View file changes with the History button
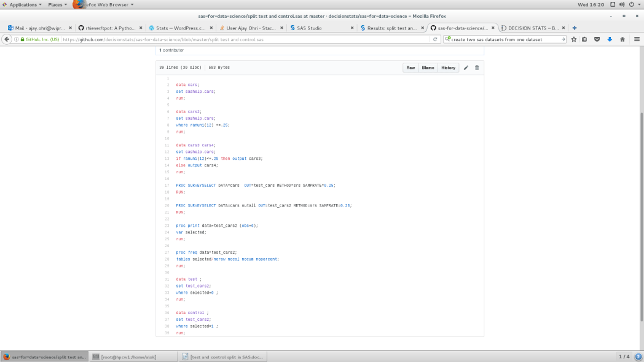Viewport: 644px width, 362px height. coord(448,68)
